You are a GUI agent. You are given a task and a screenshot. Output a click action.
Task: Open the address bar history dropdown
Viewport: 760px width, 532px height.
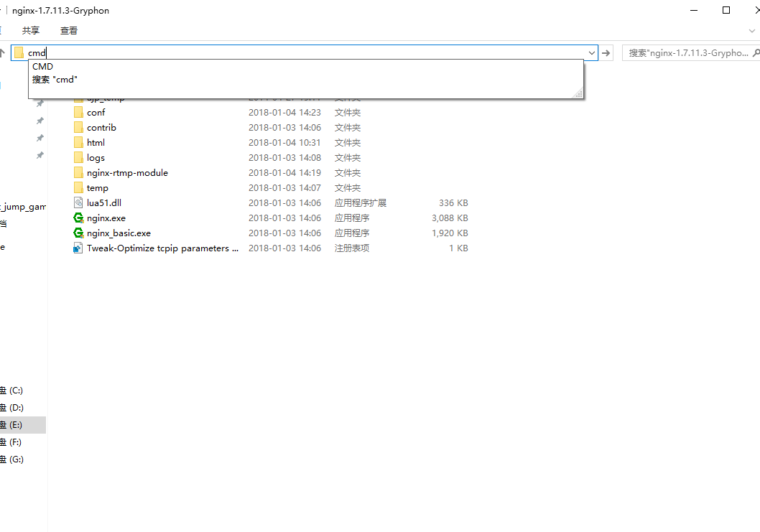592,53
